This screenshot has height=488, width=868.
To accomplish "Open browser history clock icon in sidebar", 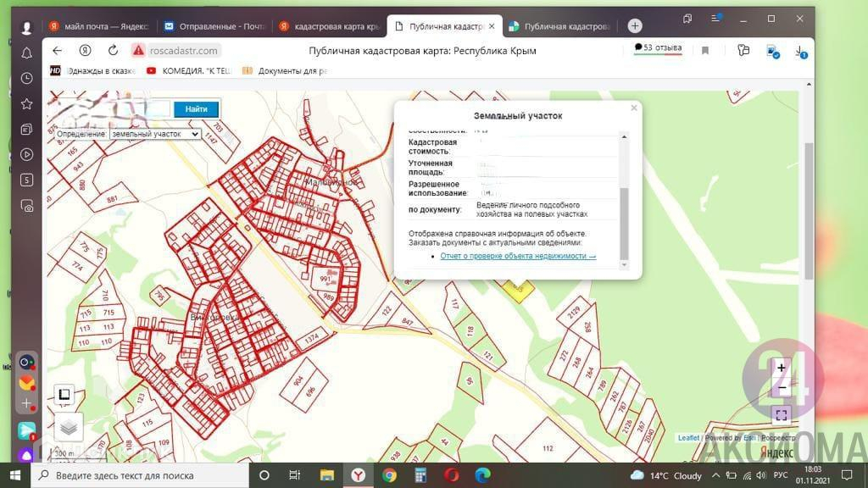I will [x=26, y=78].
